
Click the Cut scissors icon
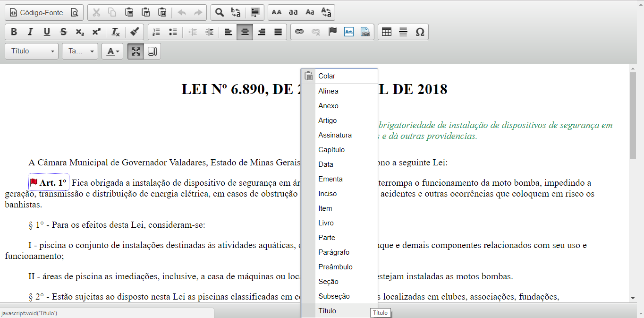click(x=96, y=13)
